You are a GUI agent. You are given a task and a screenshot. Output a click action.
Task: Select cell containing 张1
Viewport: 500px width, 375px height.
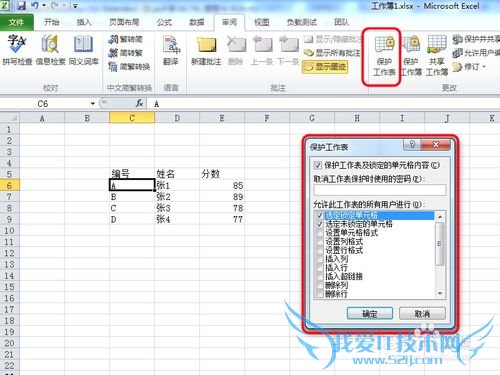click(177, 186)
